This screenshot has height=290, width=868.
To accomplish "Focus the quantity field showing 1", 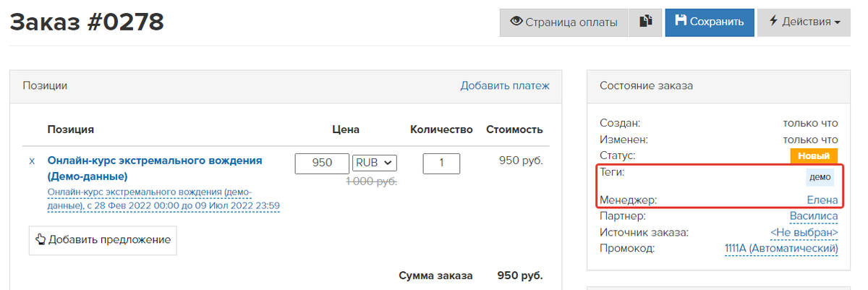I will [441, 163].
